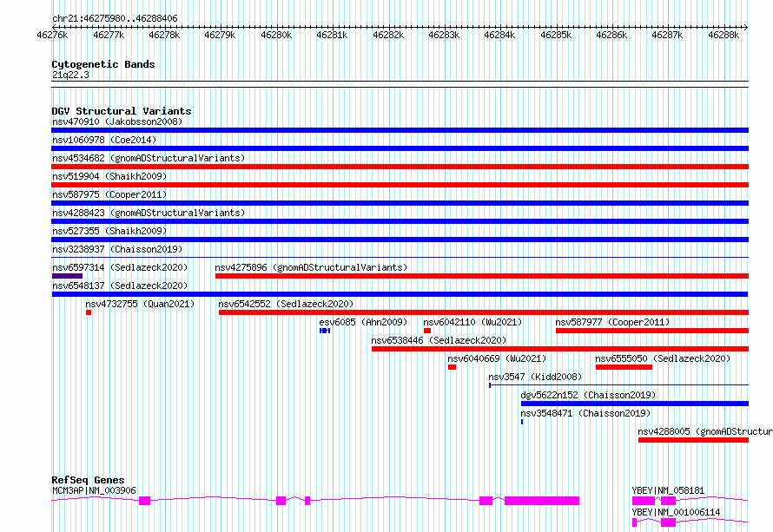Click the nsv4288423 gnomAD blue variant bar
The height and width of the screenshot is (532, 773).
click(x=400, y=221)
